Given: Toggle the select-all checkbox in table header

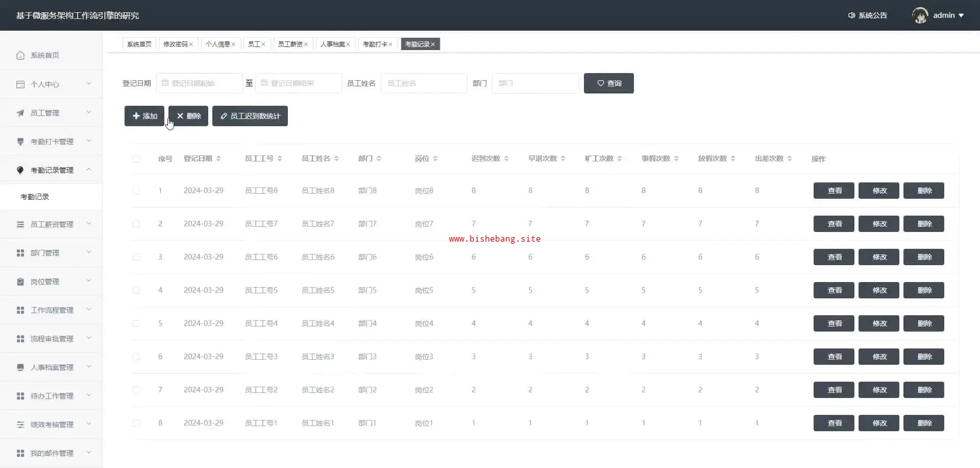Looking at the screenshot, I should tap(136, 159).
